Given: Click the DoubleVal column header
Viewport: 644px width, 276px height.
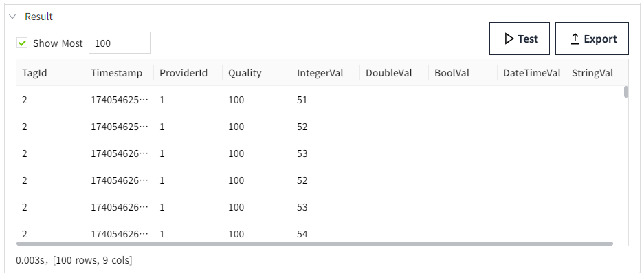Looking at the screenshot, I should 388,73.
